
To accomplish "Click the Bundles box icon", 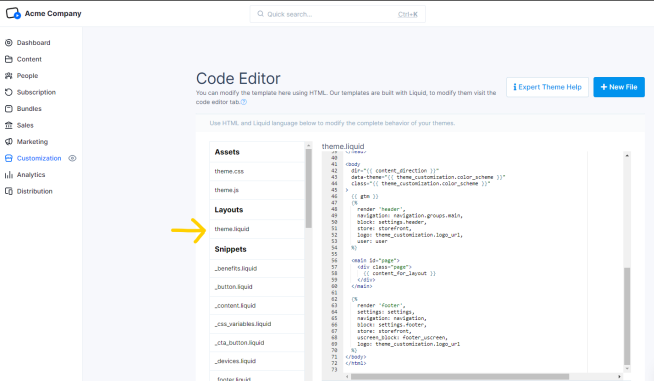I will coord(9,108).
